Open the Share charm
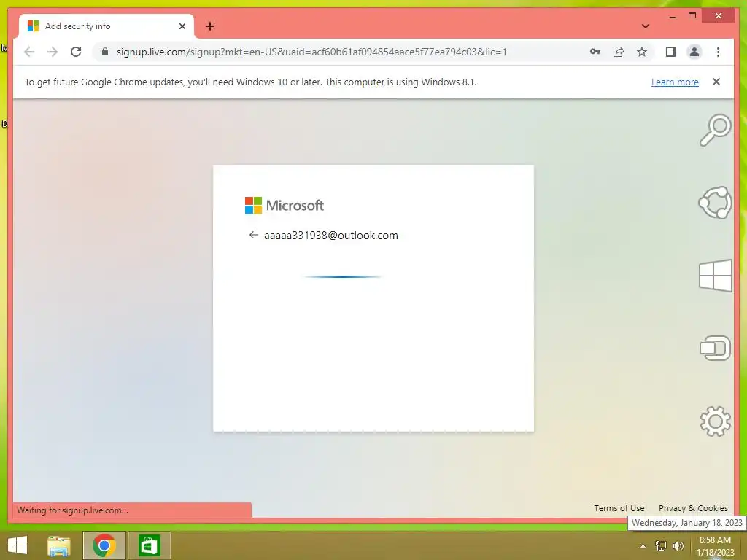The height and width of the screenshot is (560, 747). point(715,203)
